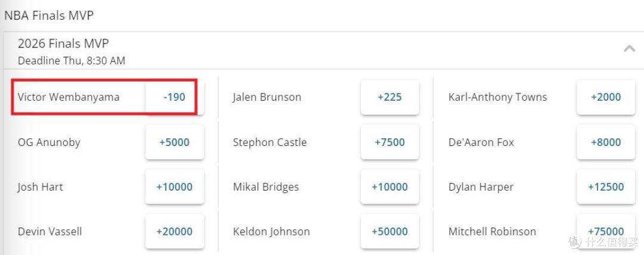This screenshot has height=255, width=644.
Task: Pick Karl-Anthony Towns +2000 odds
Action: coord(606,97)
